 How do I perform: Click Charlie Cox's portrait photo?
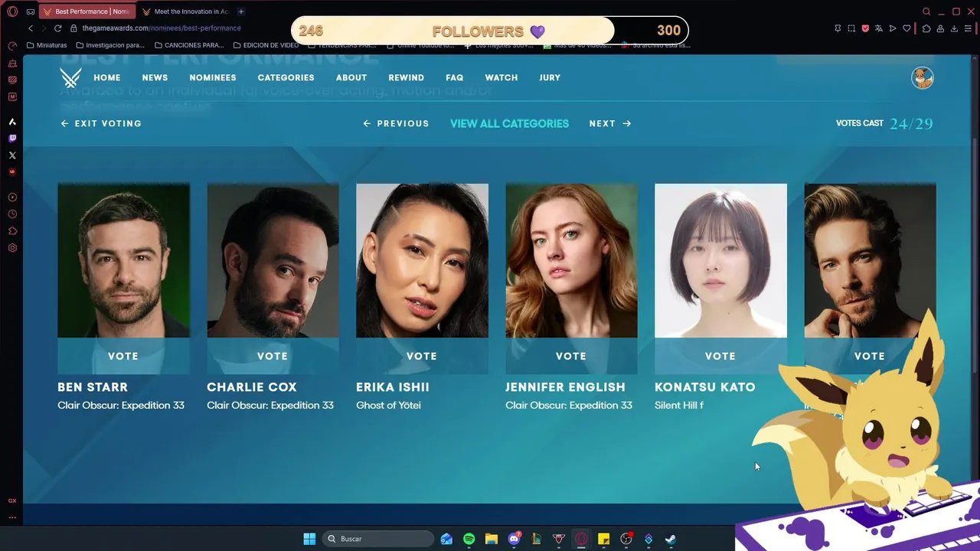pos(273,260)
